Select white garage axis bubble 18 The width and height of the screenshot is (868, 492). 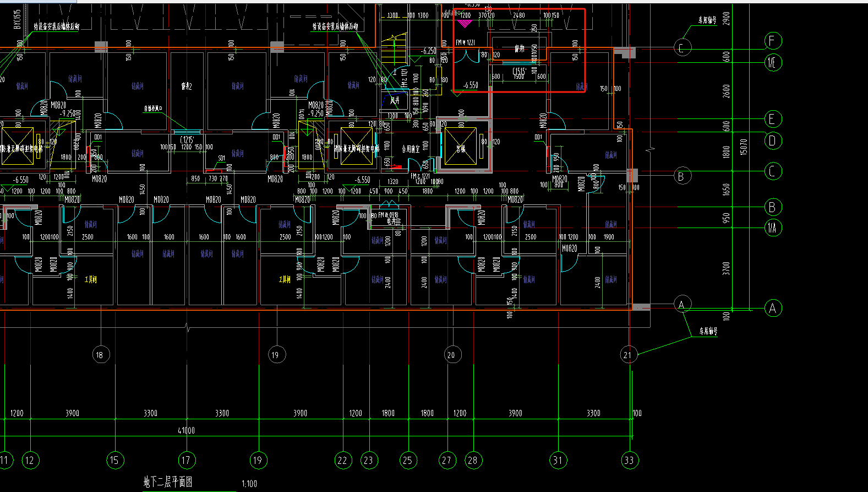[x=100, y=355]
